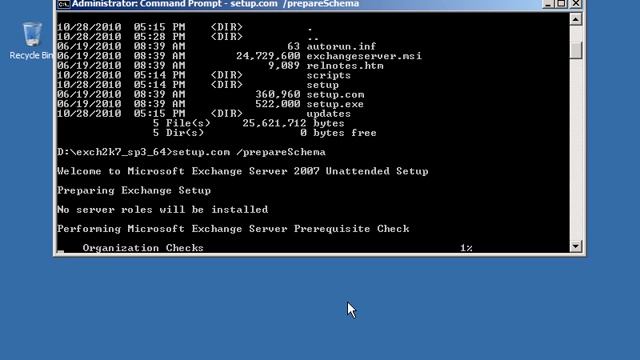Click the relnotes.htm file name
Image resolution: width=640 pixels, height=360 pixels.
click(345, 66)
